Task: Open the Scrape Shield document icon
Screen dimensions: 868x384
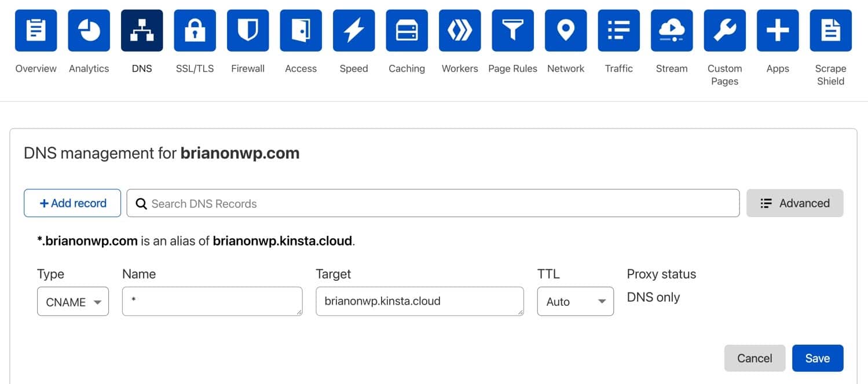Action: [830, 31]
